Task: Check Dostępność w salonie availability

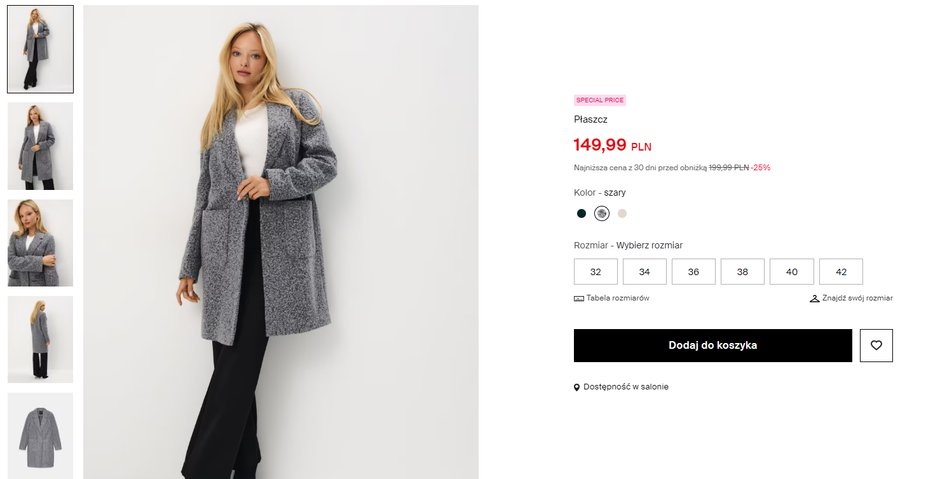Action: pyautogui.click(x=626, y=387)
